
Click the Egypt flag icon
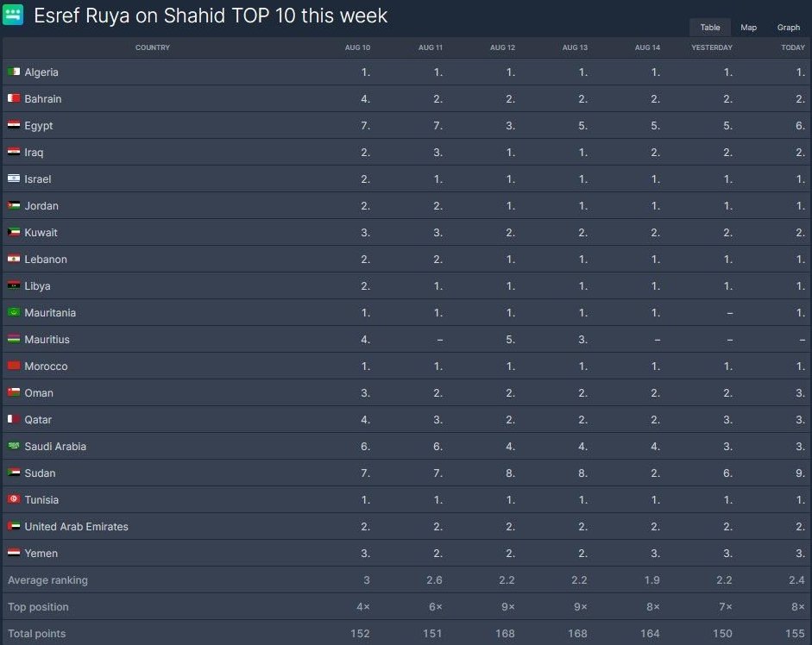[x=14, y=126]
